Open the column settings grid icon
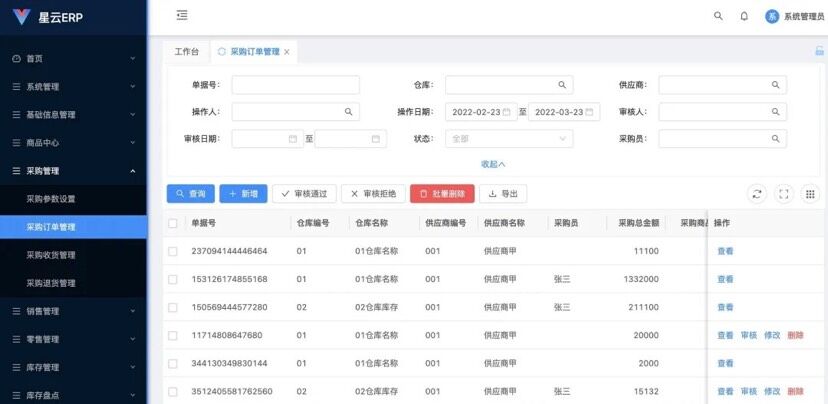 point(810,194)
